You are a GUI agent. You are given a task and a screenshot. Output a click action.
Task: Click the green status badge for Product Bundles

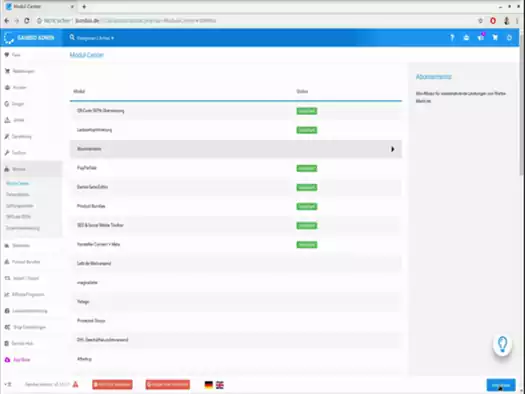(306, 206)
